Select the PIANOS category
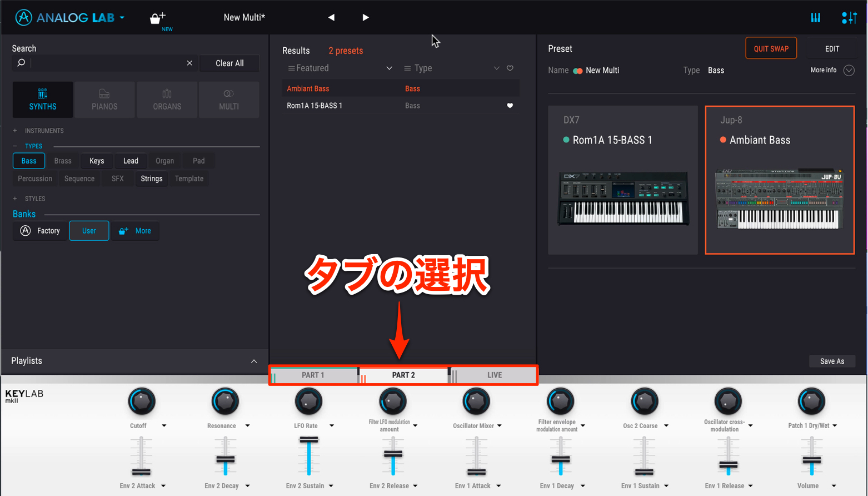 pos(104,100)
